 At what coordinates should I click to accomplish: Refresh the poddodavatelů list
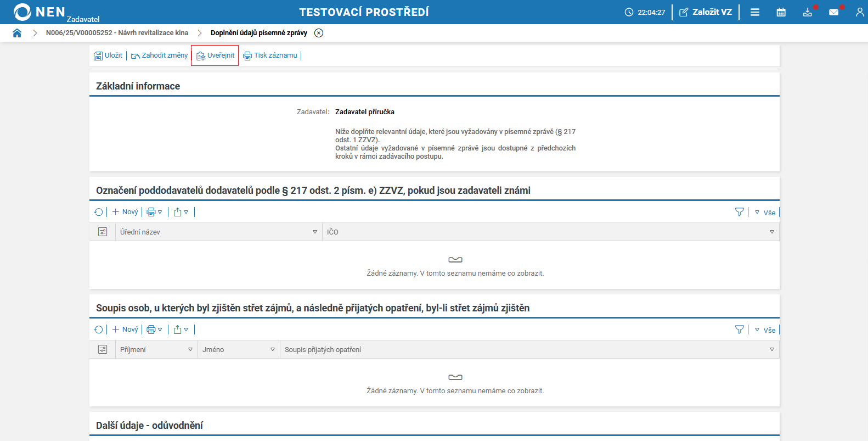click(x=99, y=212)
